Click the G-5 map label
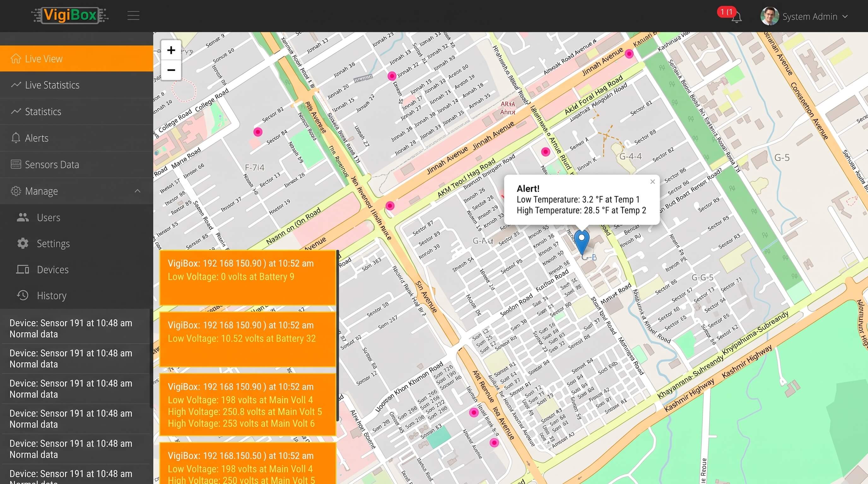Image resolution: width=868 pixels, height=484 pixels. tap(782, 158)
